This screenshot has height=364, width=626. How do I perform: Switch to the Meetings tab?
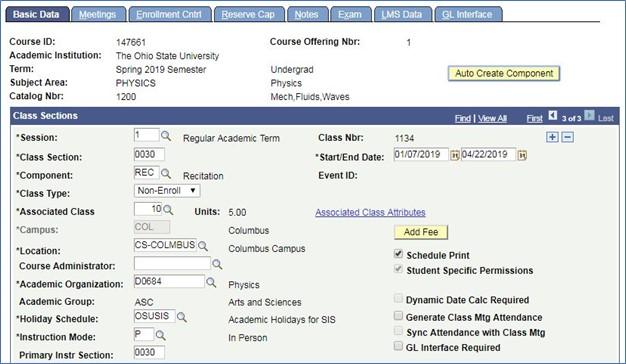98,14
